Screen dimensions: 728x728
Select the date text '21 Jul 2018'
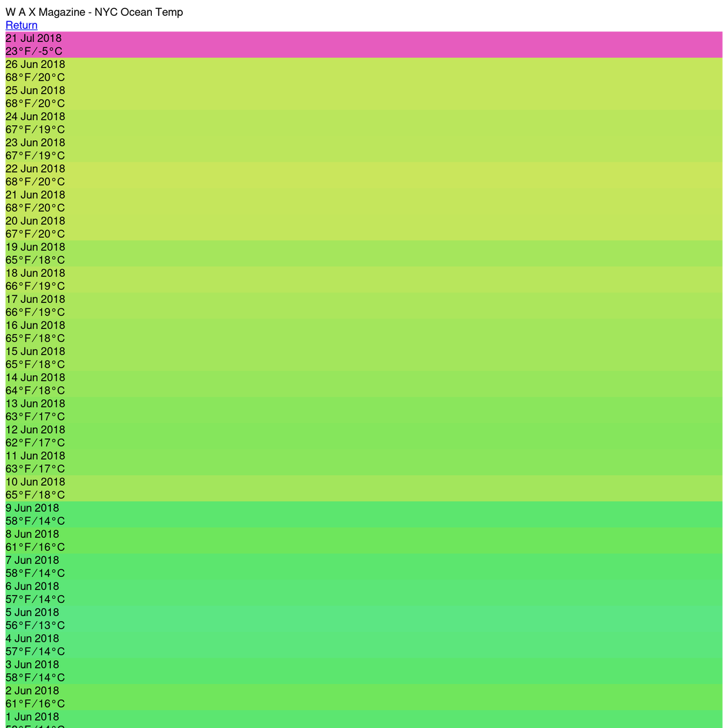[34, 38]
